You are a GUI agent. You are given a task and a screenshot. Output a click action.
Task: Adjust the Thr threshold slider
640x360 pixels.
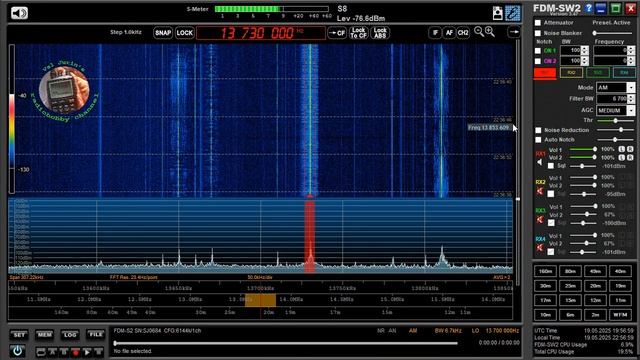click(616, 120)
